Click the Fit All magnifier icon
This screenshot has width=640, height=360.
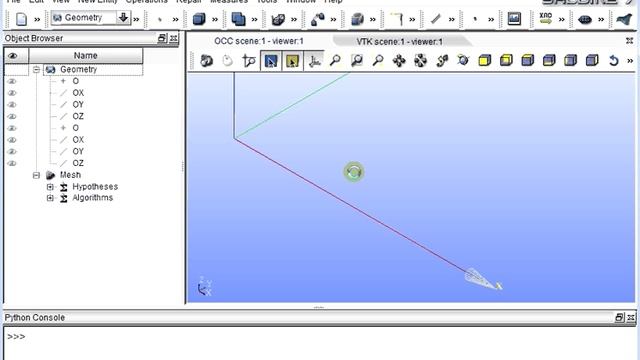coord(335,61)
